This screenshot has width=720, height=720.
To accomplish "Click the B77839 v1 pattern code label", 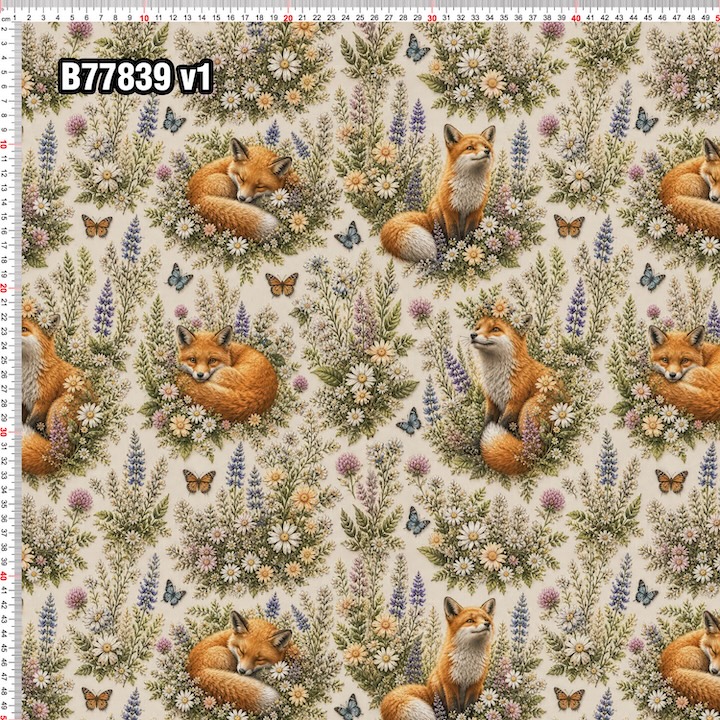I will pos(136,77).
